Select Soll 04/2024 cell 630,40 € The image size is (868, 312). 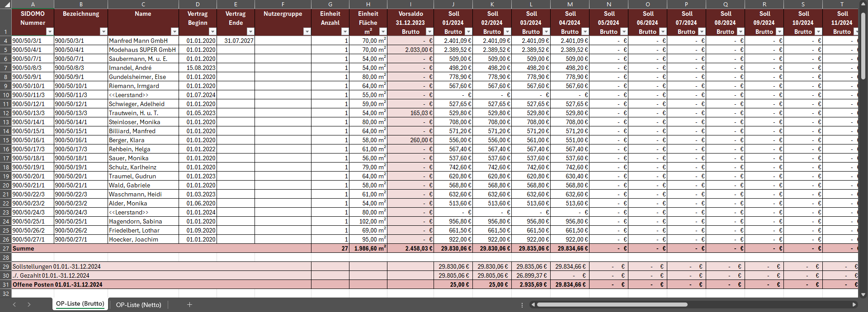click(570, 176)
